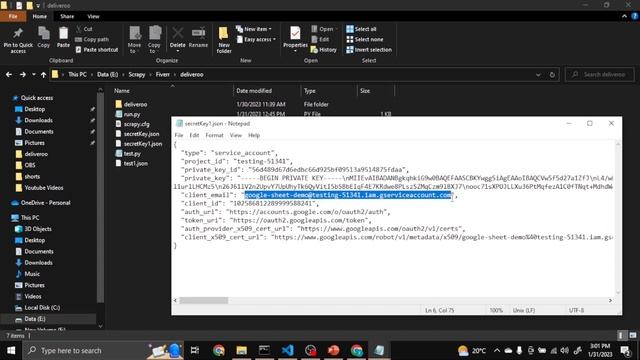640x360 pixels.
Task: Refresh the current folder view
Action: click(x=552, y=75)
